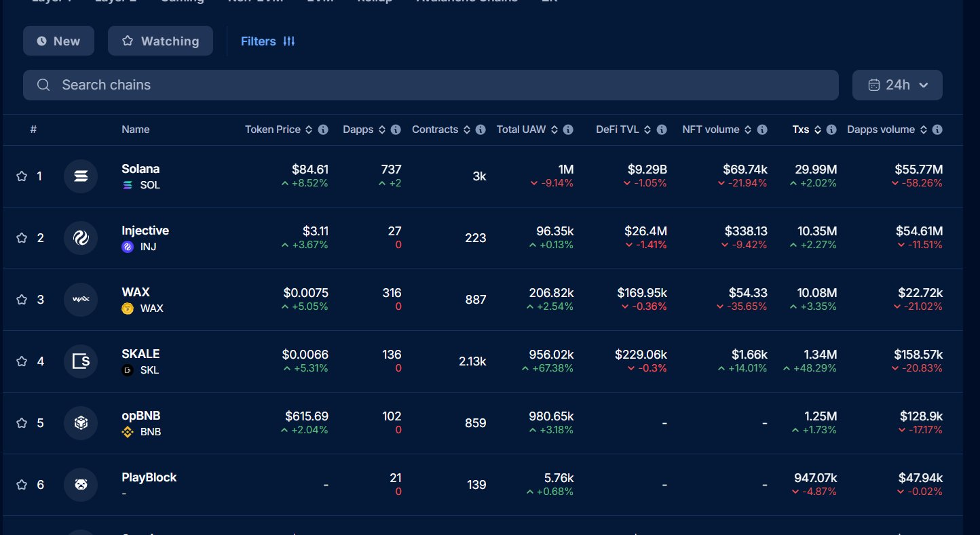Click info icon next to DeFi TVL
This screenshot has width=980, height=535.
pos(662,130)
